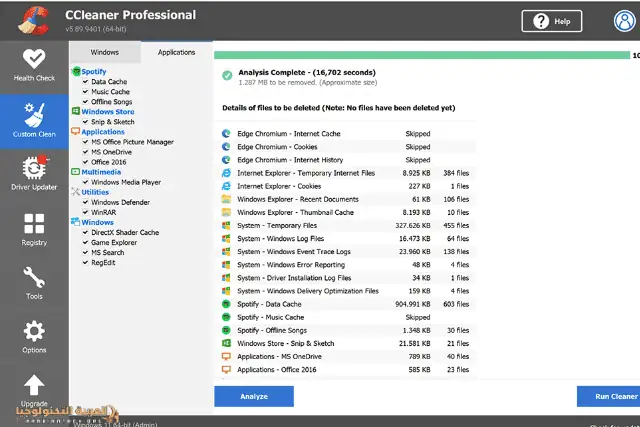Screen dimensions: 640x427
Task: Click the Edge icon beside Internet Cache
Action: pyautogui.click(x=226, y=133)
